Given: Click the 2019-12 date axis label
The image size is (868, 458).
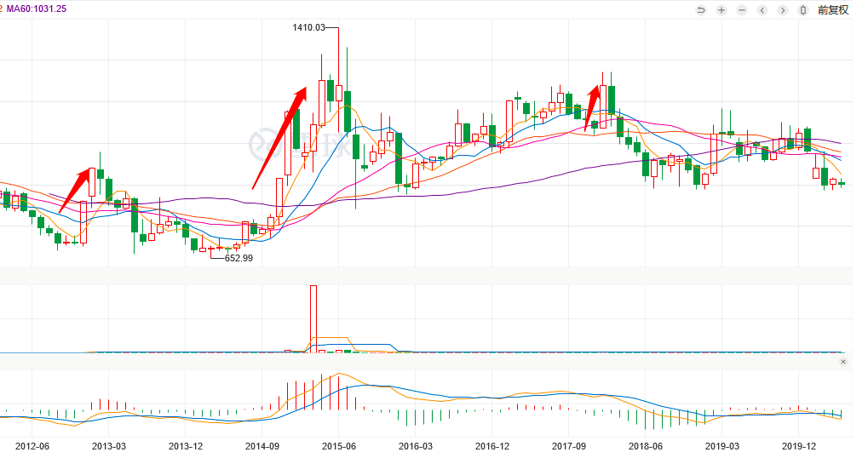Looking at the screenshot, I should tap(798, 446).
